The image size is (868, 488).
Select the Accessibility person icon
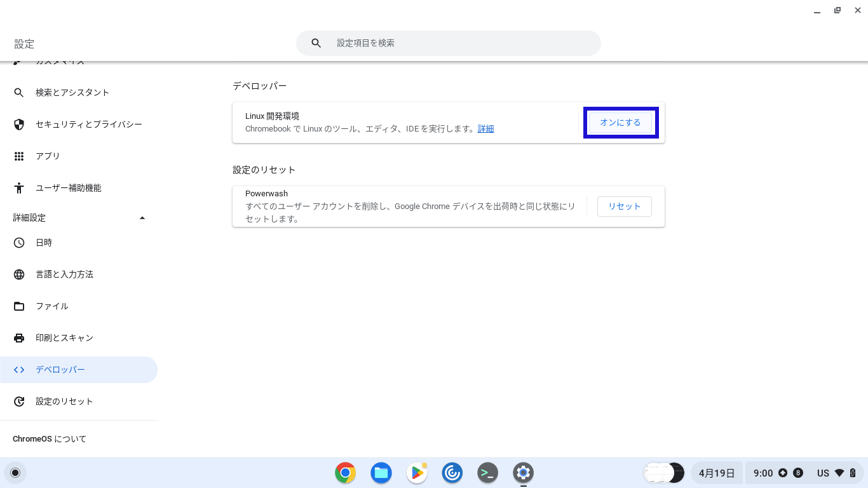pyautogui.click(x=19, y=188)
